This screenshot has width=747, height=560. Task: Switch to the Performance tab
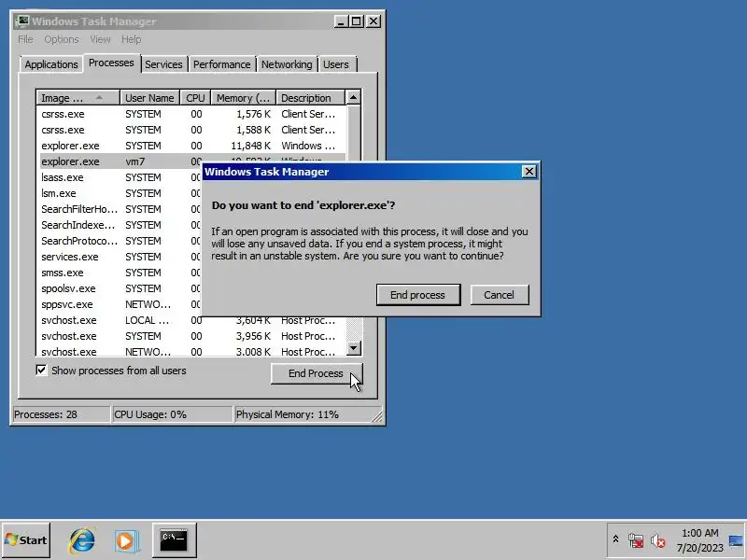click(x=221, y=64)
